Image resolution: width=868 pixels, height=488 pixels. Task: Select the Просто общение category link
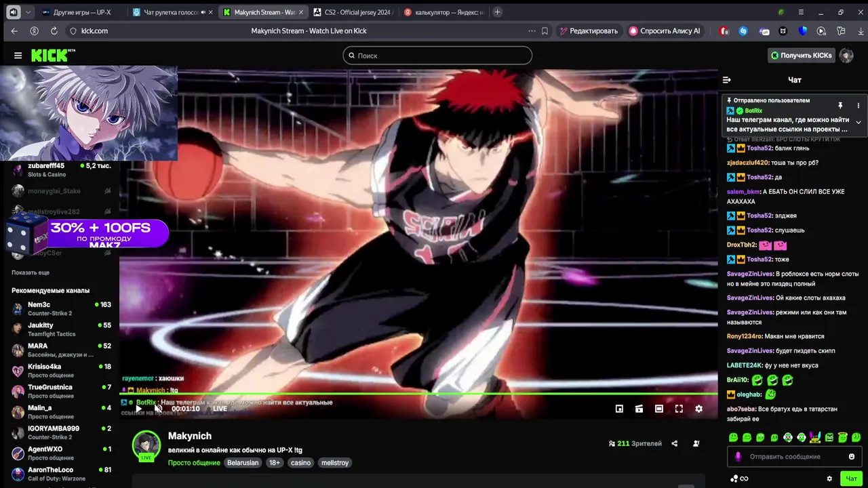coord(194,463)
